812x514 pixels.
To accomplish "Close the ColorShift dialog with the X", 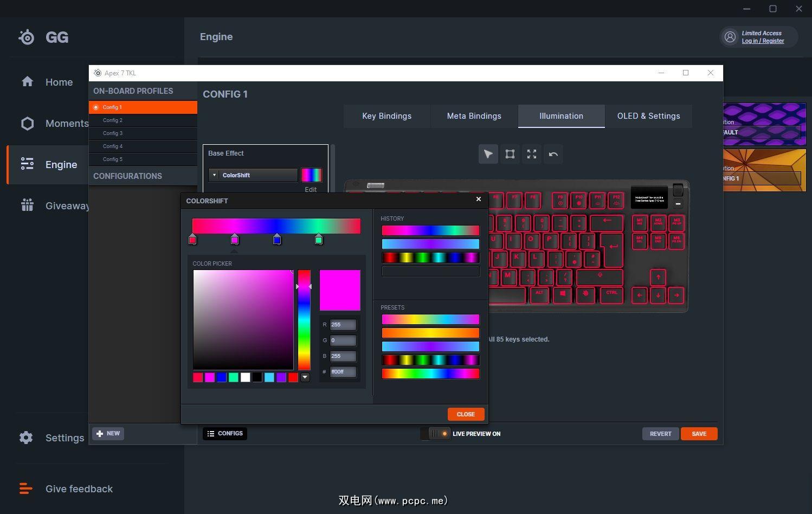I will (479, 199).
